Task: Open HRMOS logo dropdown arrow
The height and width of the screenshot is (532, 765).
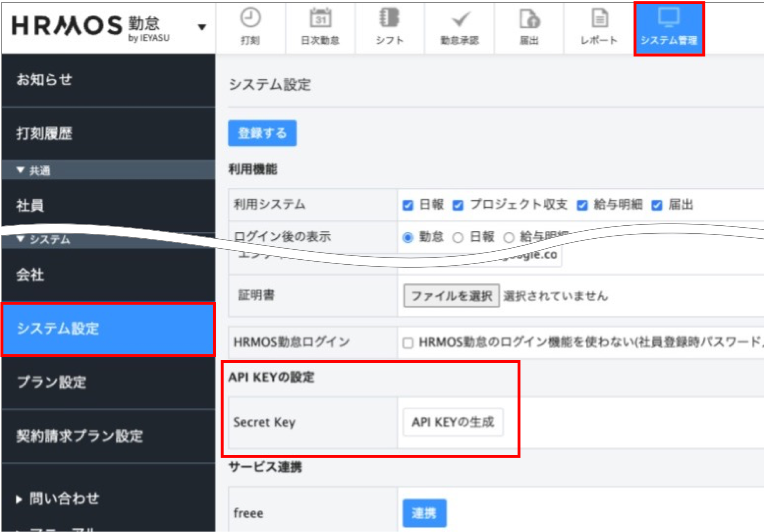Action: pos(202,27)
